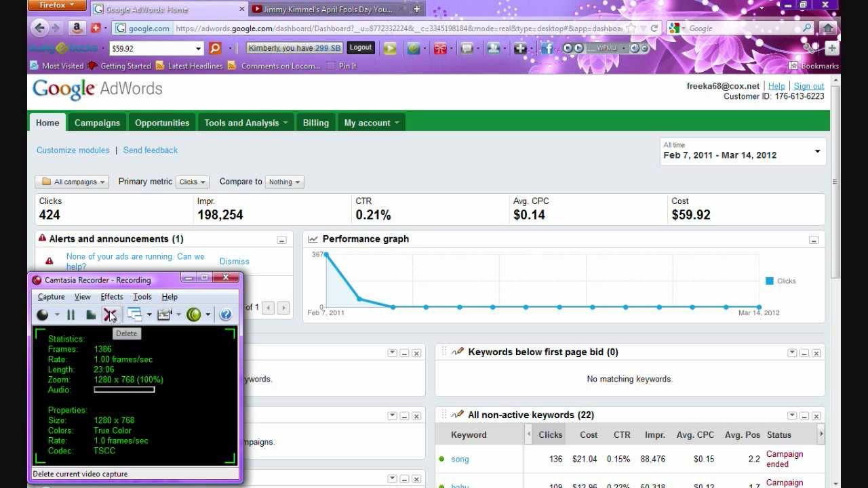Open Camtasia Help menu
This screenshot has width=868, height=488.
click(x=170, y=297)
